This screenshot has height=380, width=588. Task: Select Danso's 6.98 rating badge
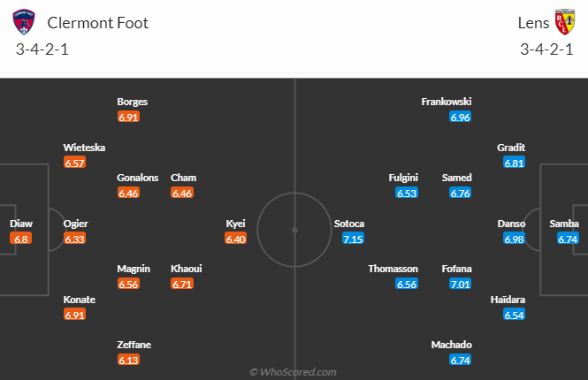[x=514, y=239]
